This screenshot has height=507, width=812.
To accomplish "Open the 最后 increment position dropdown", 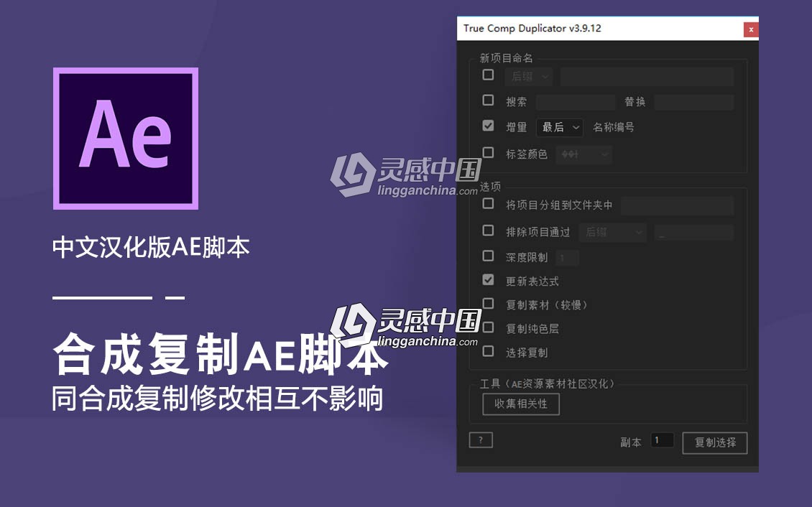I will 560,127.
